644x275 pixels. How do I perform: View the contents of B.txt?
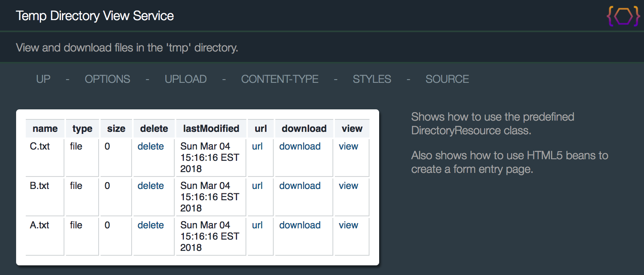click(x=349, y=186)
